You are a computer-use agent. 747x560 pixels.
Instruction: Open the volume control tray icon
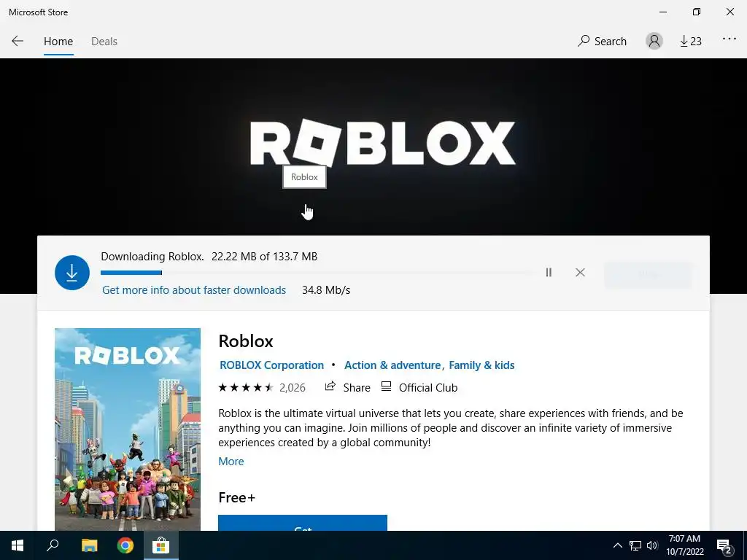tap(652, 545)
